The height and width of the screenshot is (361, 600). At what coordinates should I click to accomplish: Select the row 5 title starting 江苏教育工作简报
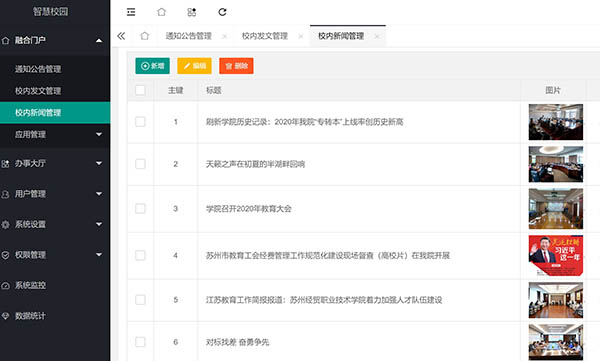coord(324,300)
